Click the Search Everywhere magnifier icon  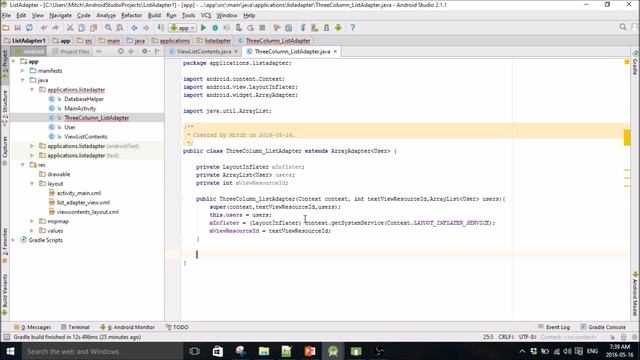(x=622, y=27)
